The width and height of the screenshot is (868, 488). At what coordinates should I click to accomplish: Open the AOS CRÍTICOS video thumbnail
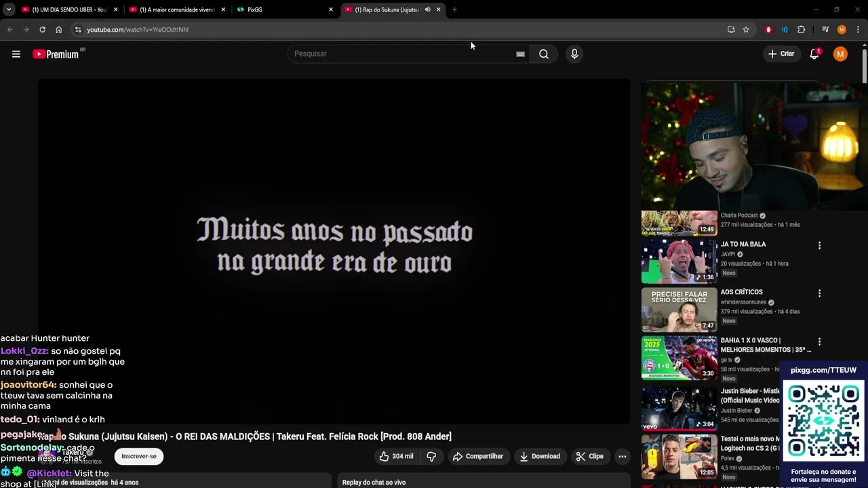point(679,309)
